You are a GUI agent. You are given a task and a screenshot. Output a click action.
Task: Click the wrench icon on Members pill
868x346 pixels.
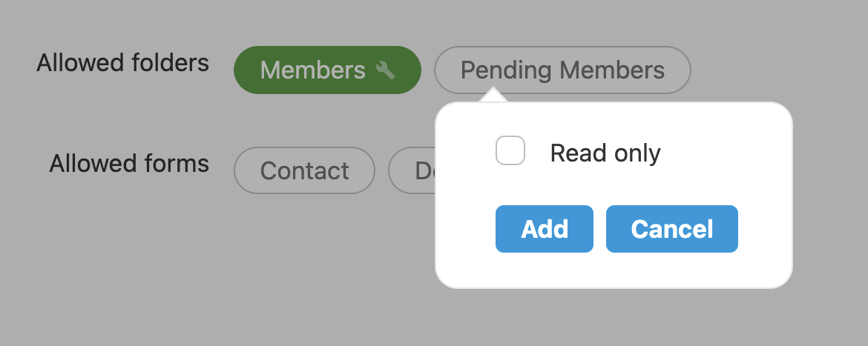pos(385,70)
